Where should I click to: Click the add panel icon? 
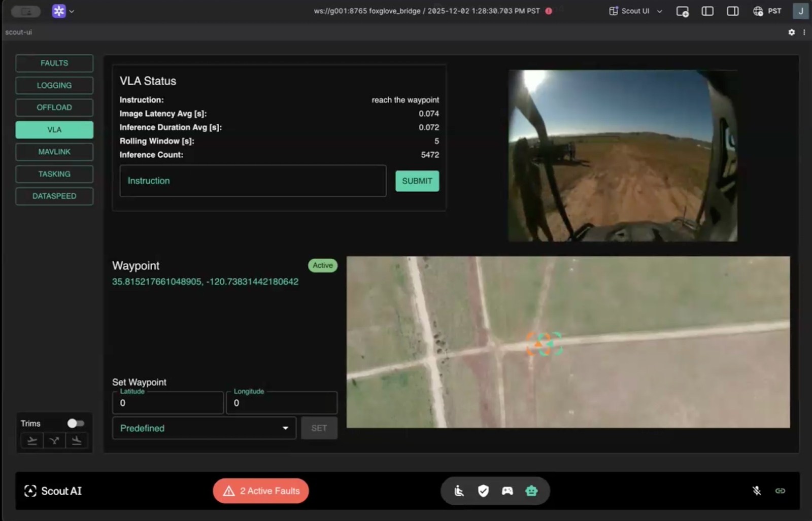tap(682, 11)
